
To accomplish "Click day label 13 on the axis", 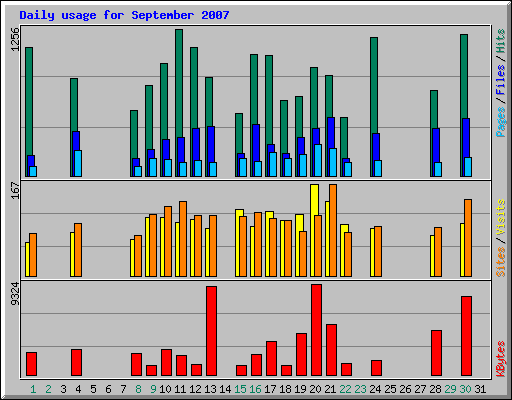I will point(210,389).
